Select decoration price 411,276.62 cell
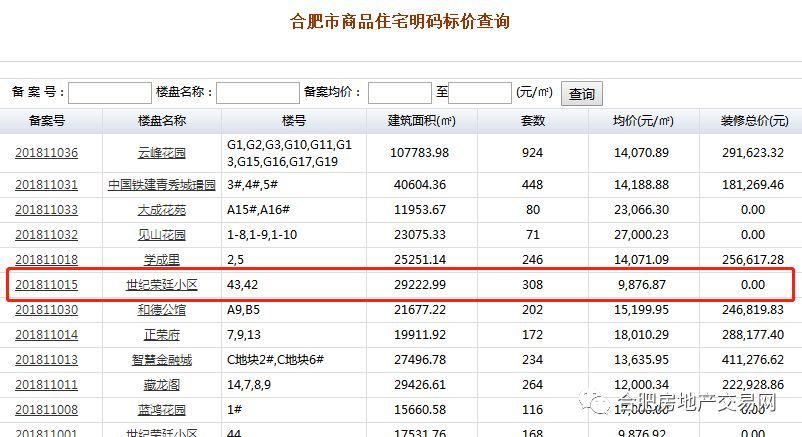The width and height of the screenshot is (802, 437). [753, 360]
